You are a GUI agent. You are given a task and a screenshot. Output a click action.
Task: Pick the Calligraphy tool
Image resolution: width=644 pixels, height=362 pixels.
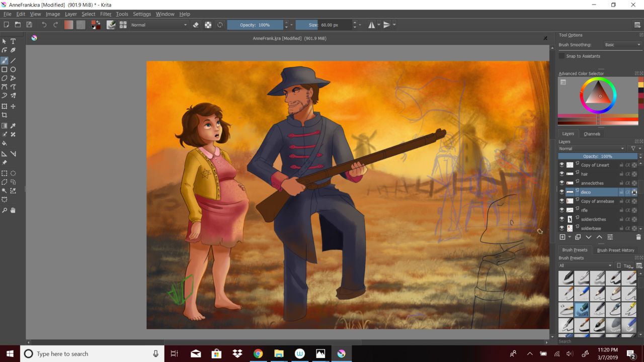pyautogui.click(x=13, y=50)
